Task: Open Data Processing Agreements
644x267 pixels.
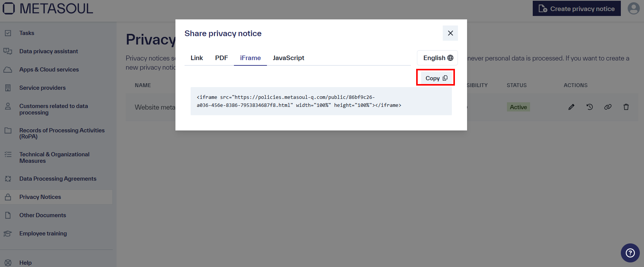Action: (58, 179)
